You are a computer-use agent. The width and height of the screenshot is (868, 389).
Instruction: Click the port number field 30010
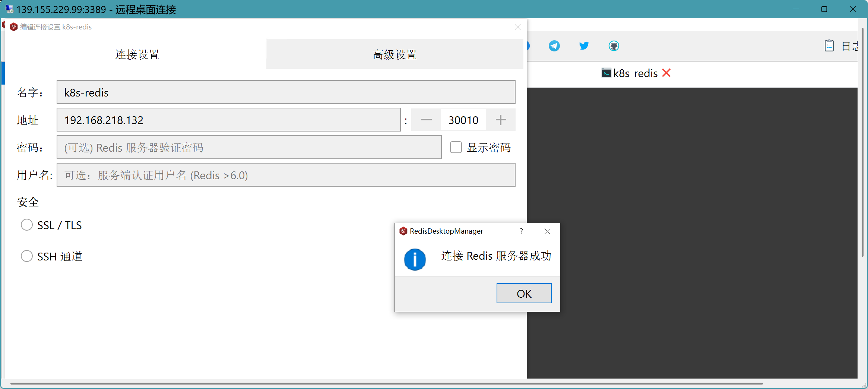[463, 120]
